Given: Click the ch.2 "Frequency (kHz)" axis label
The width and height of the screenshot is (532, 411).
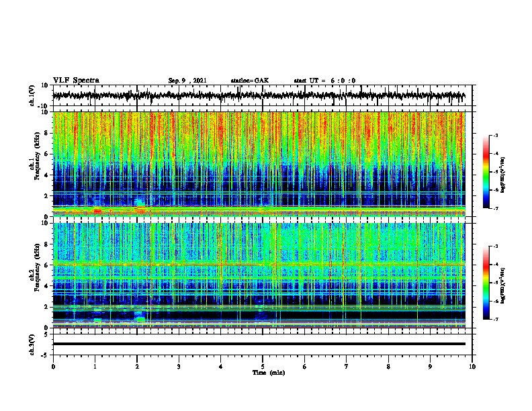Looking at the screenshot, I should [x=38, y=267].
